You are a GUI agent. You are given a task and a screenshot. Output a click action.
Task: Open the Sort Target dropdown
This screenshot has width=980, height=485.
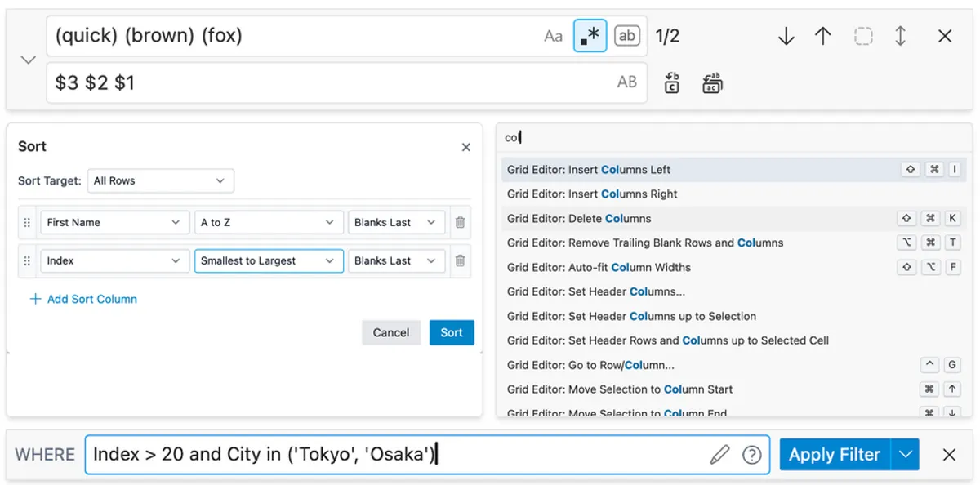[160, 180]
